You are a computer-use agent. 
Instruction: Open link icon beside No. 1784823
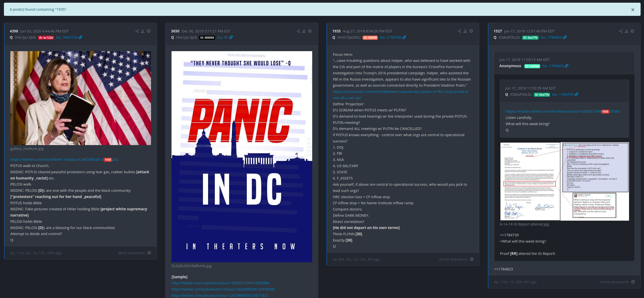point(567,66)
